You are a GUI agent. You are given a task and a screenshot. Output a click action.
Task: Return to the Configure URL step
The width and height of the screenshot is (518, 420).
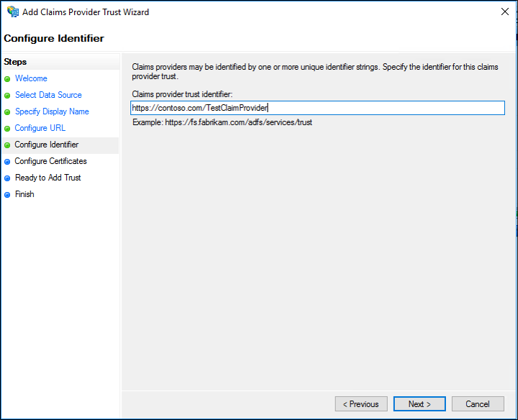[40, 128]
